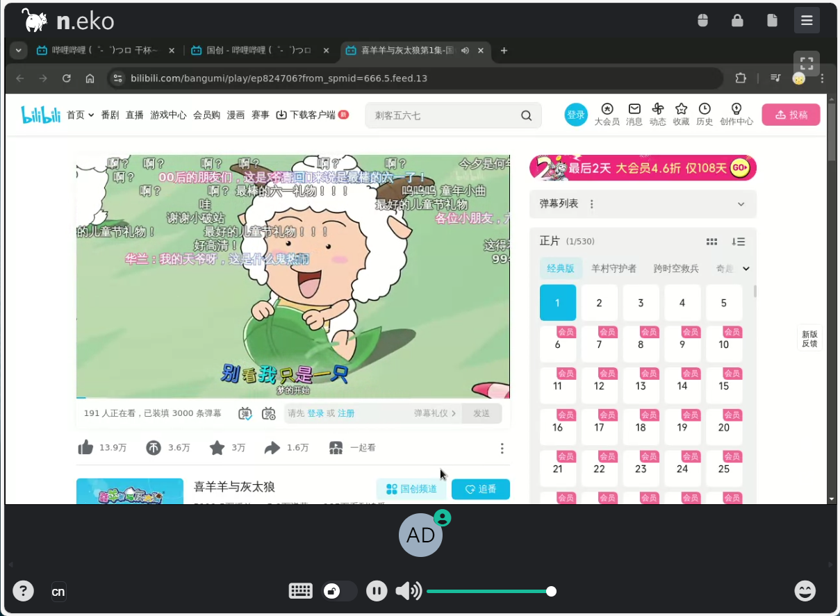The height and width of the screenshot is (616, 840).
Task: Select 羊村守护者 season tab
Action: click(613, 269)
